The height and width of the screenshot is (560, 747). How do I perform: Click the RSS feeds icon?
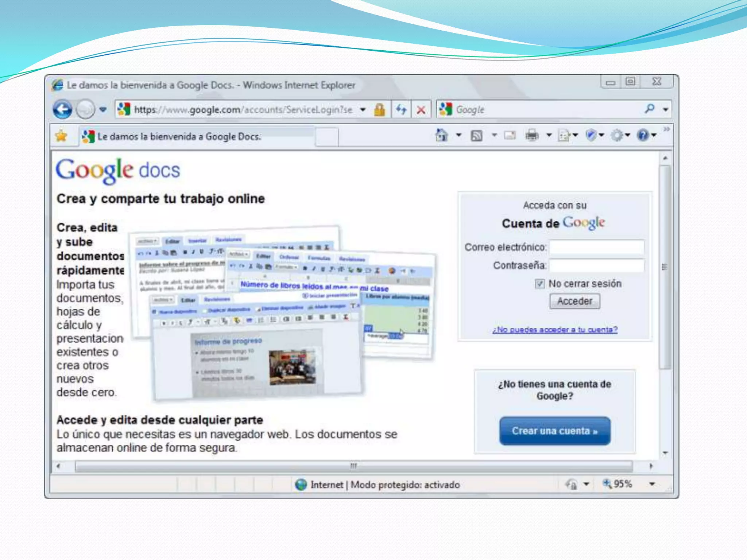(x=476, y=136)
